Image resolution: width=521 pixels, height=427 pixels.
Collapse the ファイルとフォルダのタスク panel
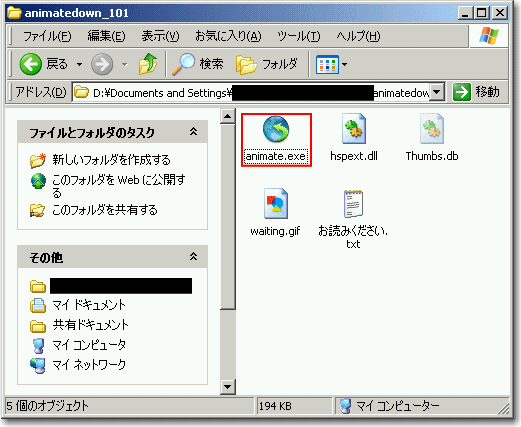[193, 131]
